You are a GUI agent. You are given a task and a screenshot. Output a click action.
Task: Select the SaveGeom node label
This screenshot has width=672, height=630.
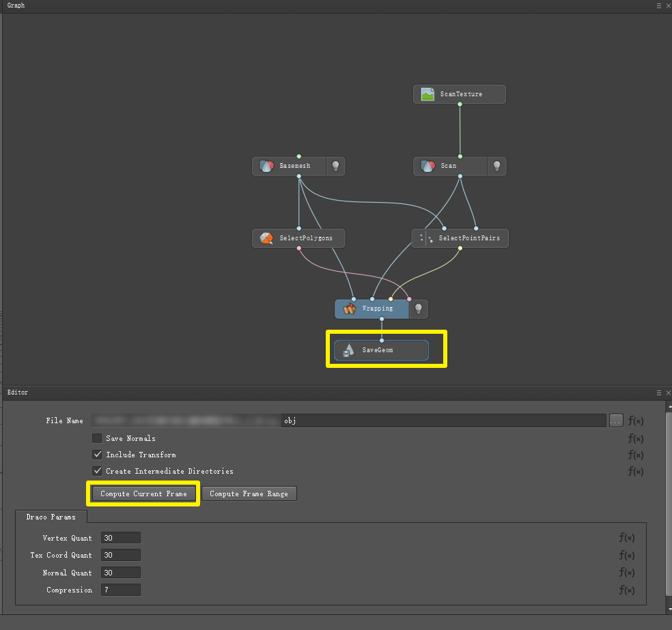pyautogui.click(x=378, y=350)
